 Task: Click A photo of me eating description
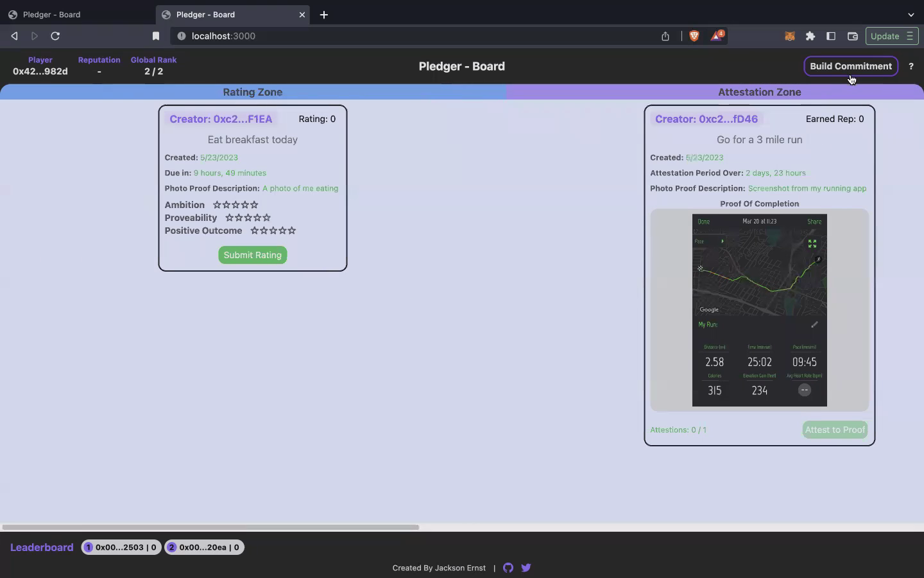click(x=300, y=188)
